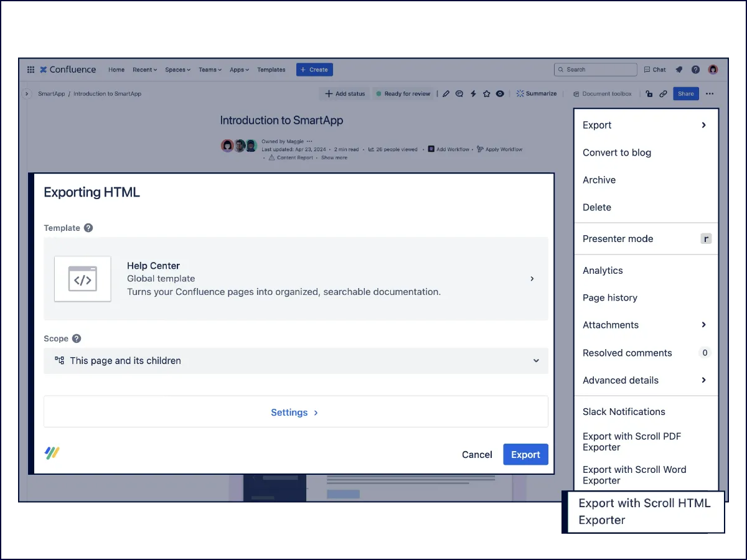This screenshot has height=560, width=747.
Task: Open the help question mark icon
Action: [x=696, y=70]
